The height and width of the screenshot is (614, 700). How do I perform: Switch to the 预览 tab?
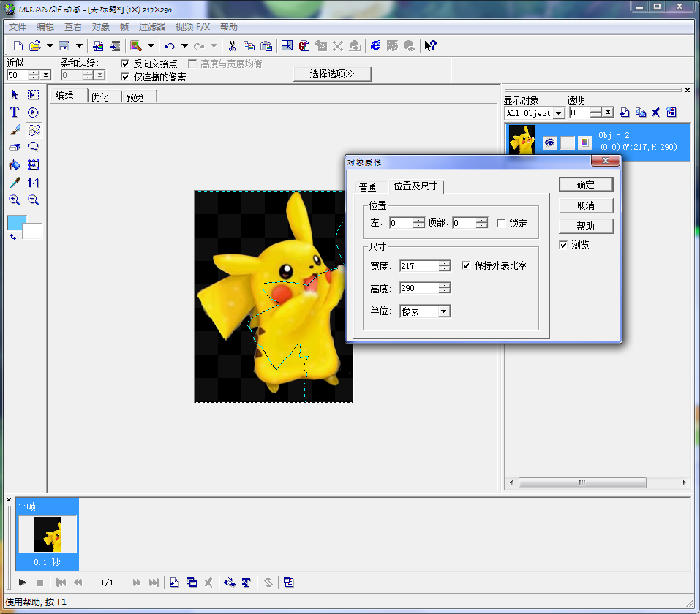135,96
